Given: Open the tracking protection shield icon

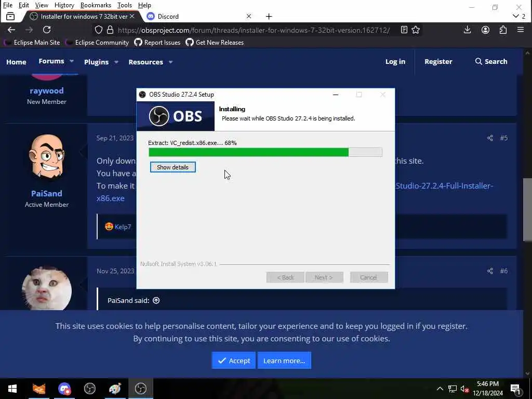Looking at the screenshot, I should 98,30.
